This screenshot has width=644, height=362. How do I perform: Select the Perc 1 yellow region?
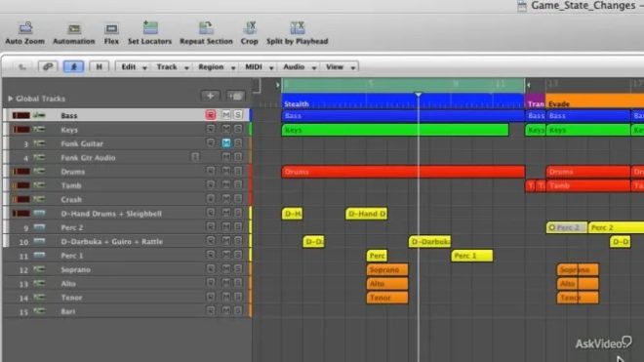[472, 256]
